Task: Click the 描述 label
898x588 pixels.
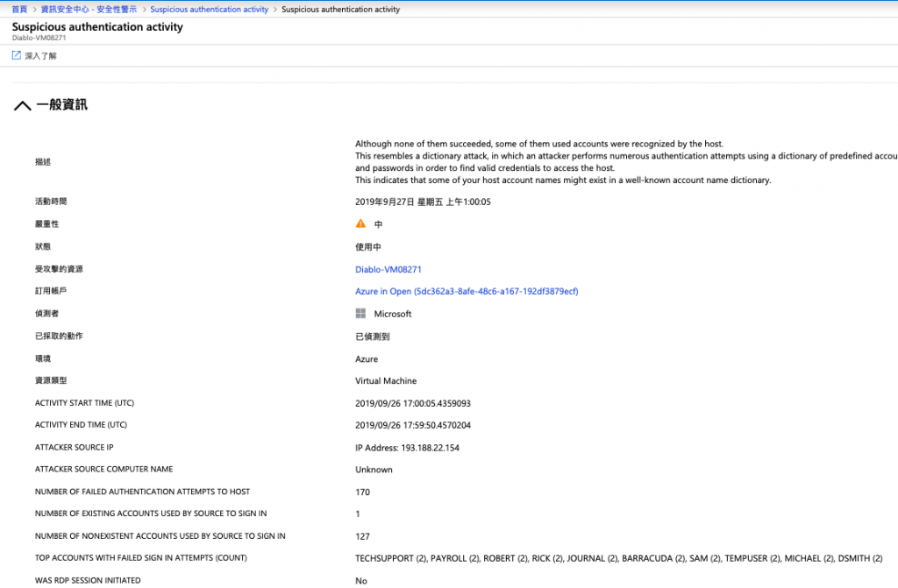Action: (x=43, y=162)
